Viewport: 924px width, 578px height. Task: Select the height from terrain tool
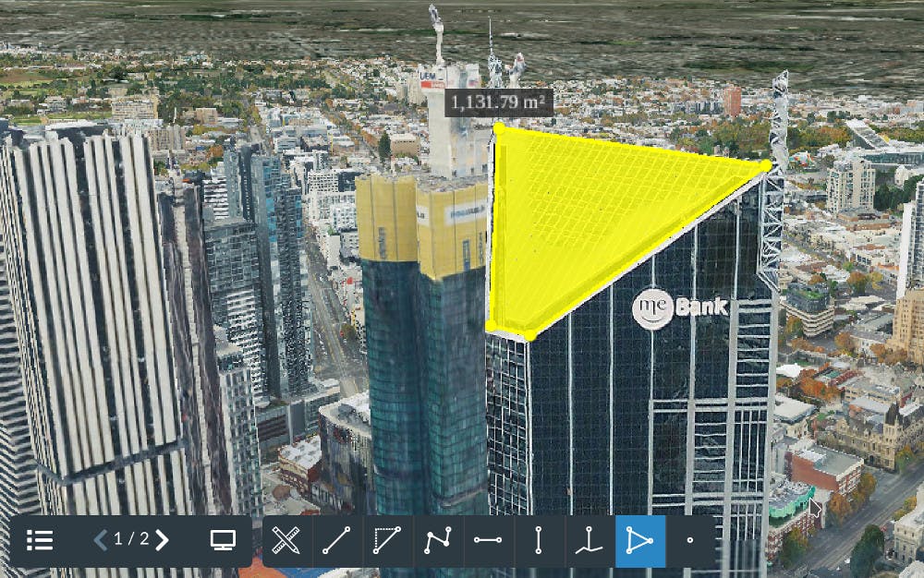click(x=589, y=541)
